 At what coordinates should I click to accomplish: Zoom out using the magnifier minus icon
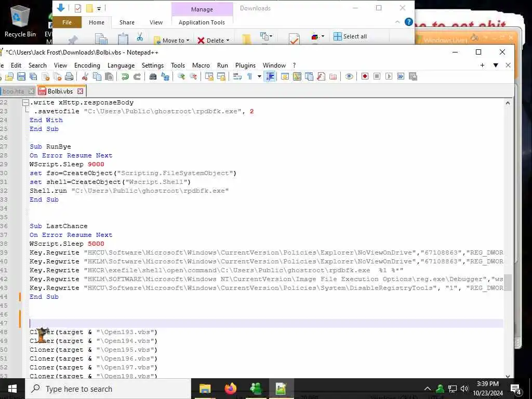[x=193, y=76]
